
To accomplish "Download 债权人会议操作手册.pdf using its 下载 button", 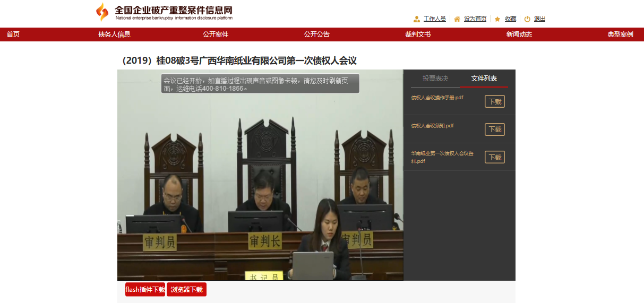I will point(495,101).
